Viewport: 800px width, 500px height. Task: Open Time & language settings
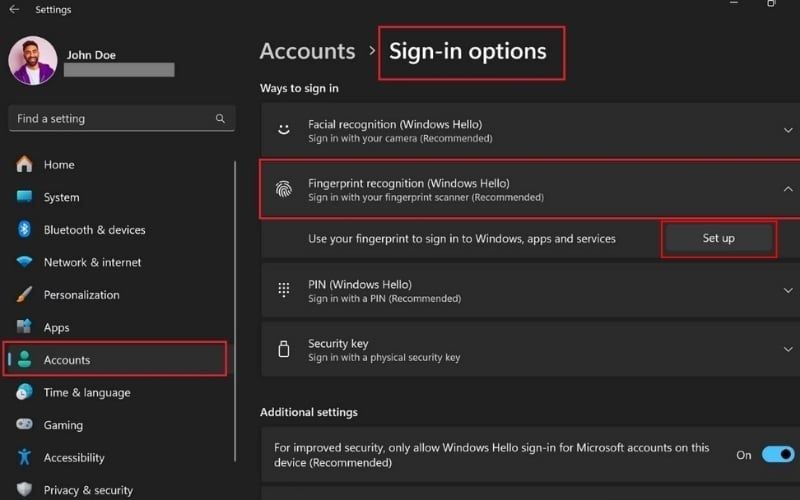(x=86, y=393)
